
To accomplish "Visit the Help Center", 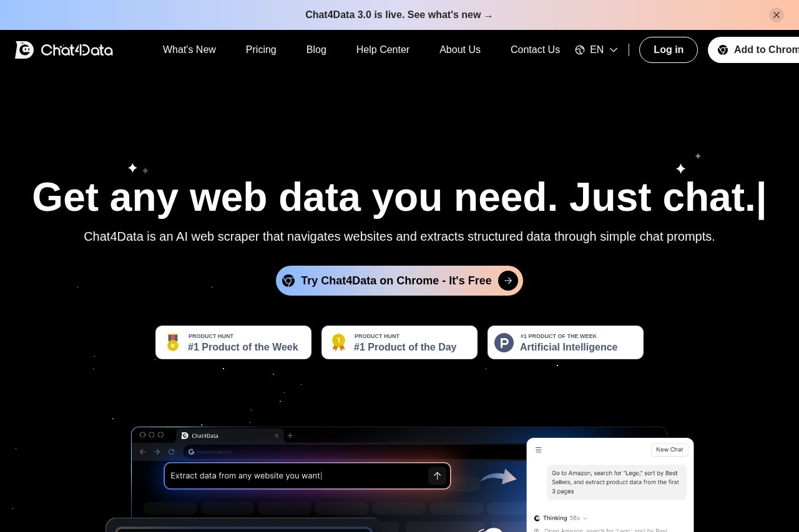I will pos(383,50).
